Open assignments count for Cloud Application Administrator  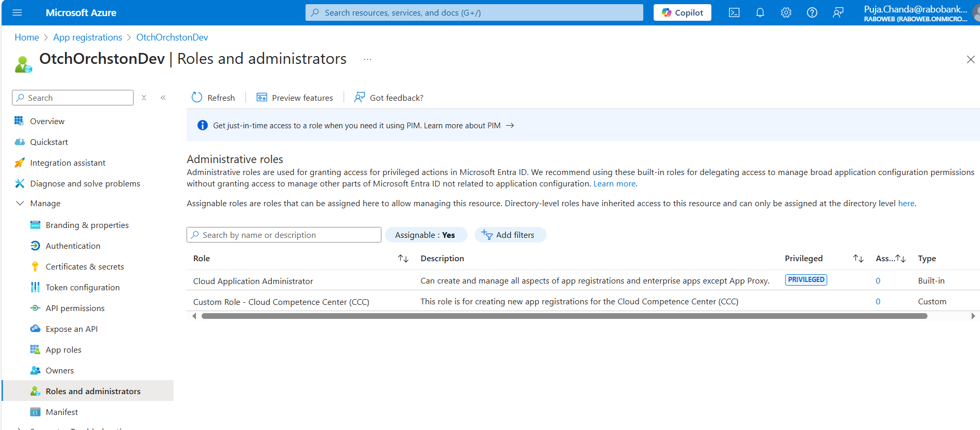[878, 281]
